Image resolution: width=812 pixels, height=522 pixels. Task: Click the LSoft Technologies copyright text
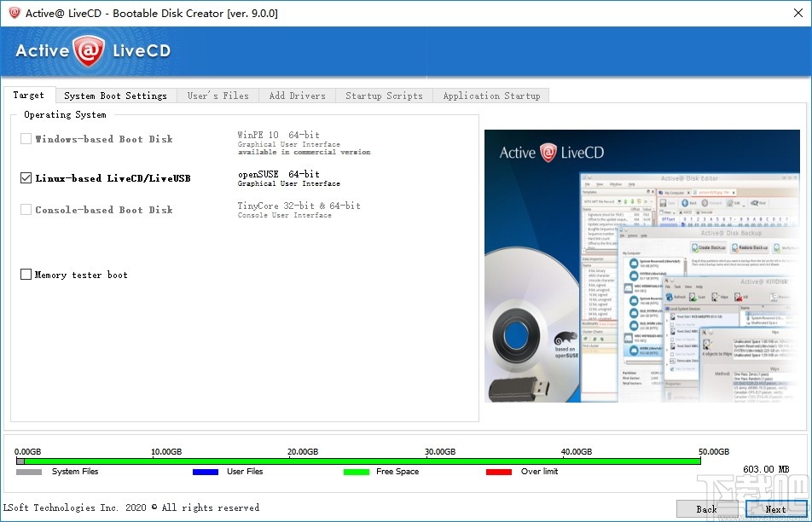[x=131, y=507]
